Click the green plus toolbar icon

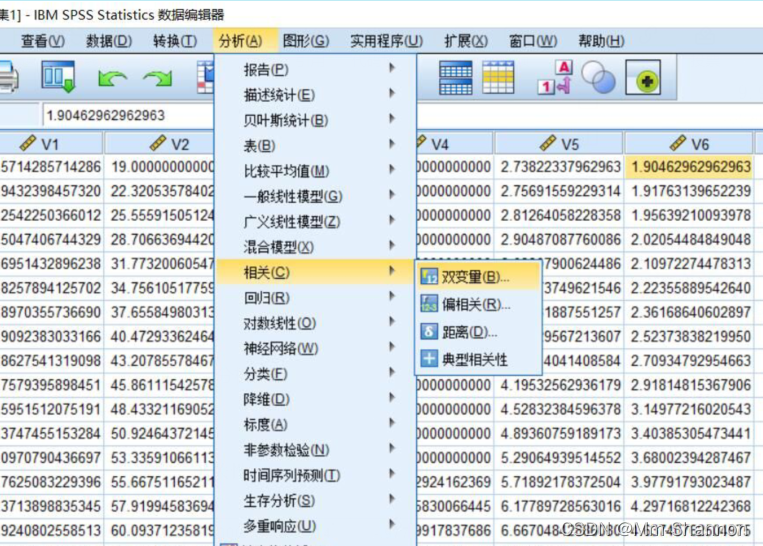[x=643, y=77]
